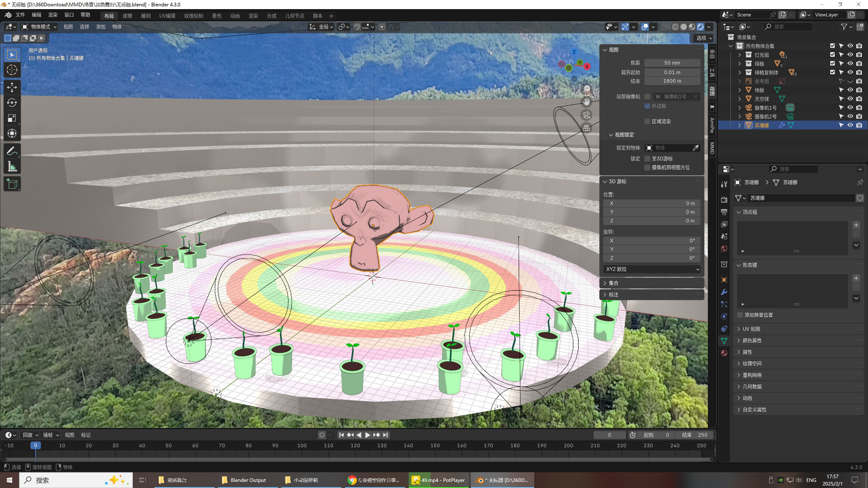Open PotPlayer from the Windows taskbar
Viewport: 868px width, 488px height.
point(439,480)
